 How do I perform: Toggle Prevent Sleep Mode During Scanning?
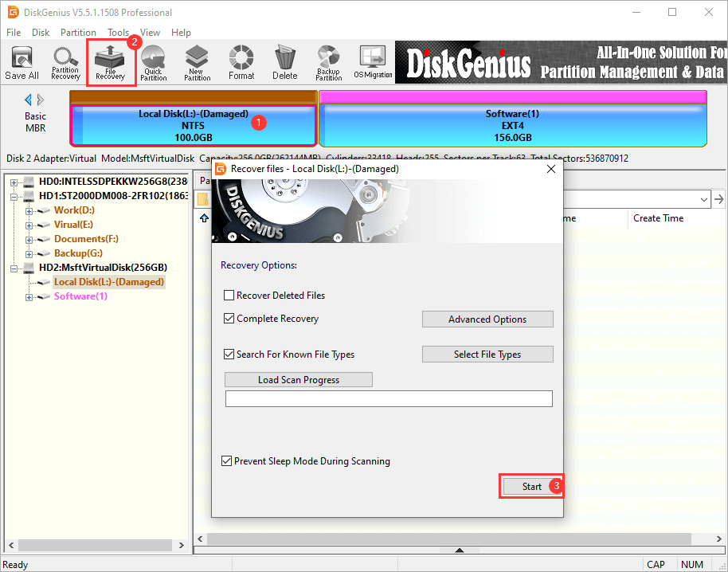point(226,461)
